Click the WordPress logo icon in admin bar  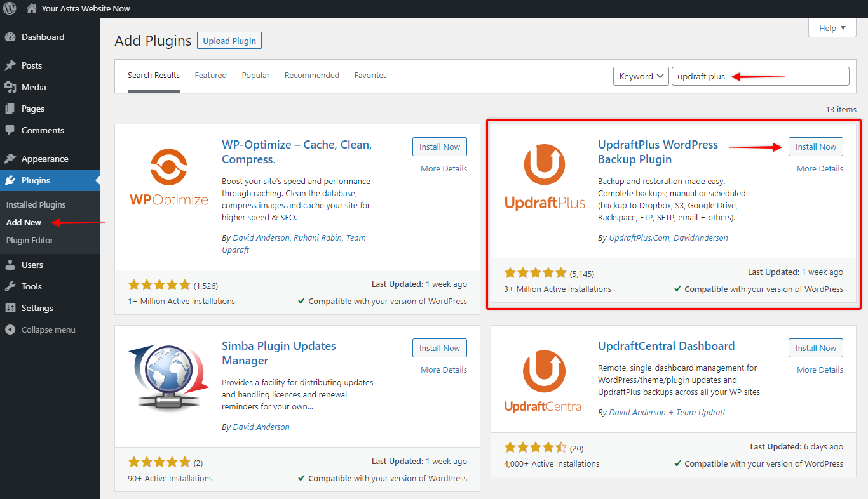click(x=11, y=9)
